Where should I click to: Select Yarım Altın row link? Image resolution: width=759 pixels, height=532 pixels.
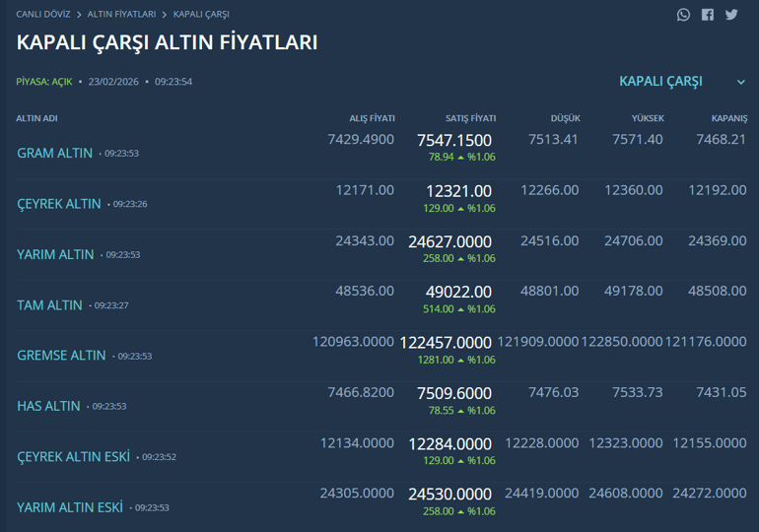coord(55,254)
